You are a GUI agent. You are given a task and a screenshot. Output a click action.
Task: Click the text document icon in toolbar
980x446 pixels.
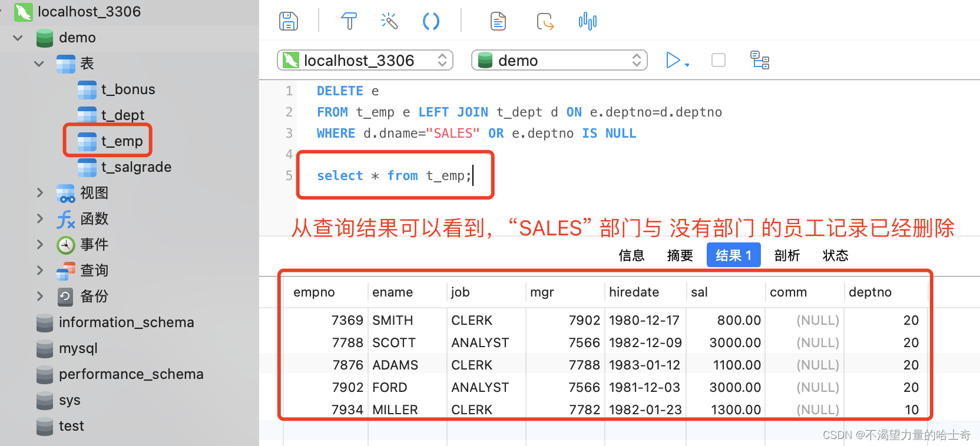coord(498,21)
